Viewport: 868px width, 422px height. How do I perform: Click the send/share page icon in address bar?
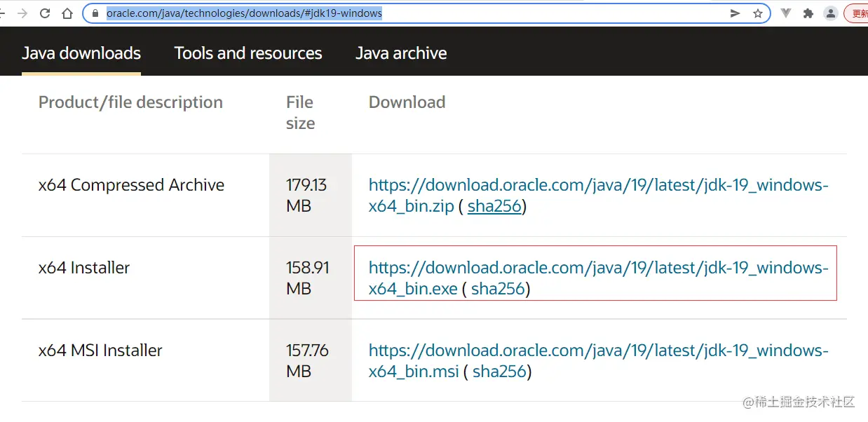click(735, 13)
